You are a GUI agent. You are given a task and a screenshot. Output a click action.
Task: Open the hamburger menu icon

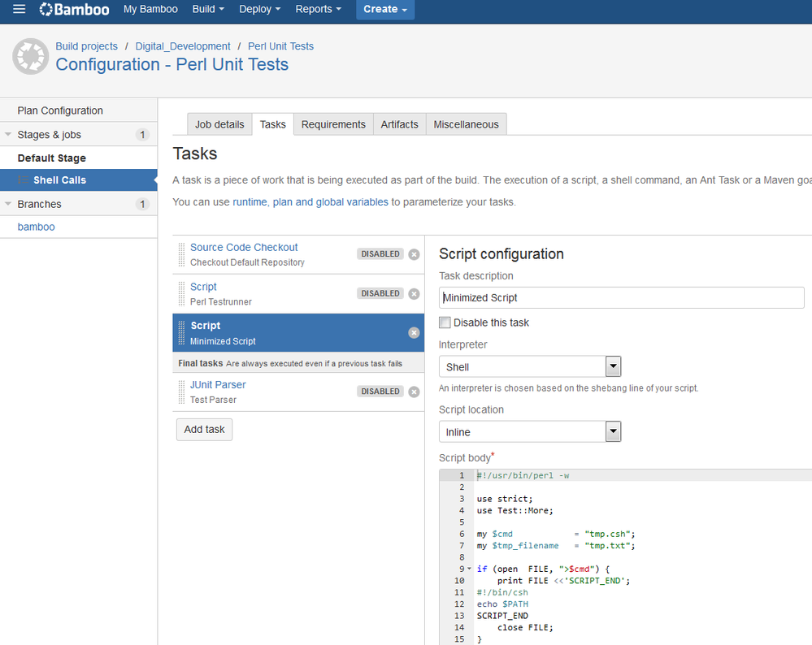click(19, 10)
